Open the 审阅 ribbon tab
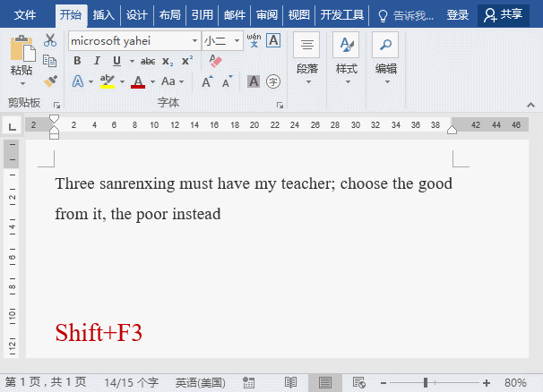 [x=267, y=15]
